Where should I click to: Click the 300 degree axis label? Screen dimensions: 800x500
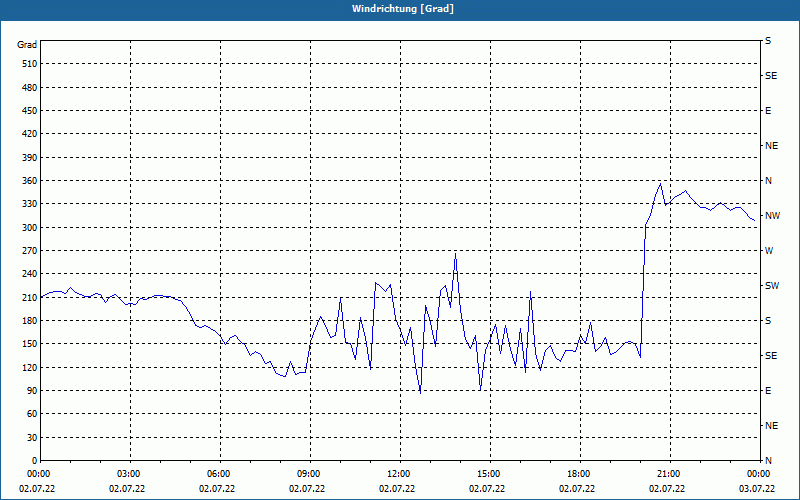click(x=29, y=228)
